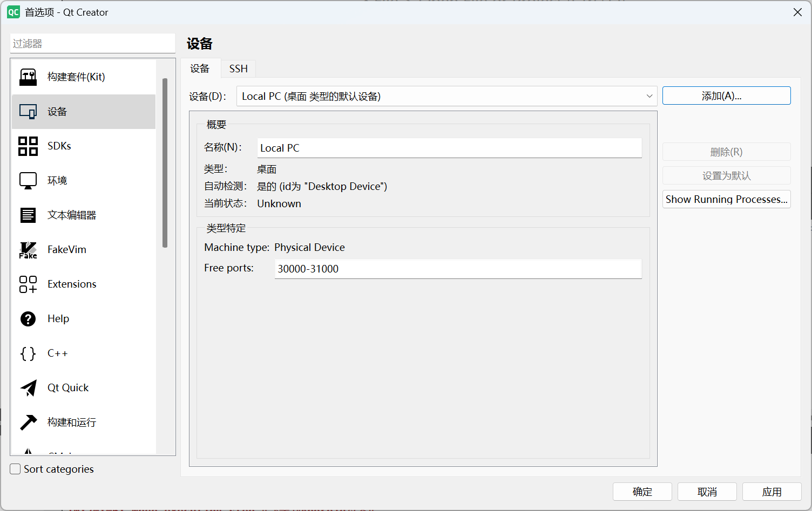Click the 确定 OK button
Viewport: 812px width, 511px height.
[x=642, y=492]
